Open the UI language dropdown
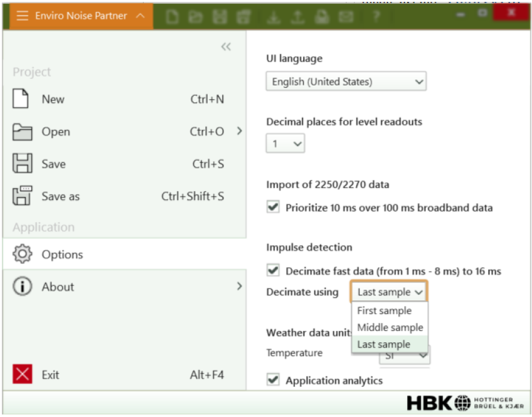This screenshot has height=417, width=532. pos(346,82)
